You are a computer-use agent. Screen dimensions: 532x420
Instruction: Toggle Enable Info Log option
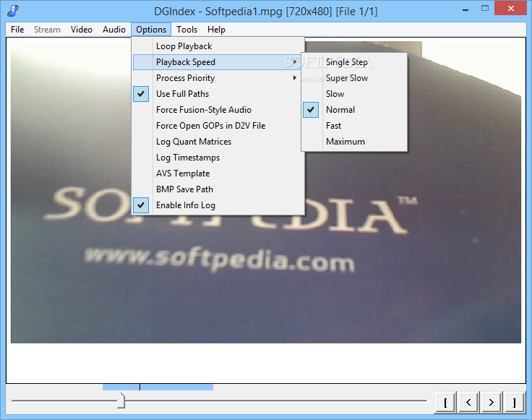[x=218, y=205]
